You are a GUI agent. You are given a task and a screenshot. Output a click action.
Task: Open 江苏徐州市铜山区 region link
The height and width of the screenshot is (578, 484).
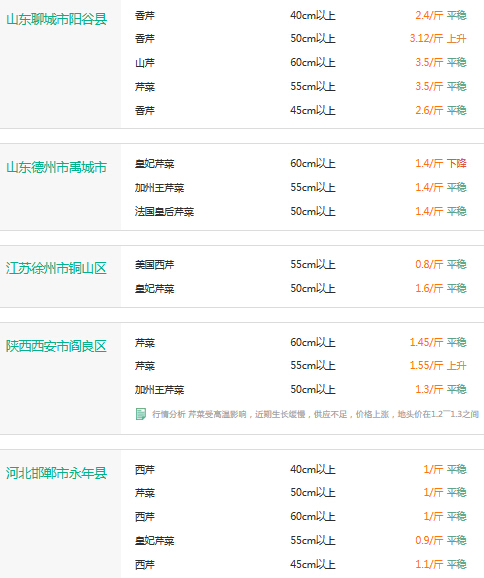tap(56, 268)
